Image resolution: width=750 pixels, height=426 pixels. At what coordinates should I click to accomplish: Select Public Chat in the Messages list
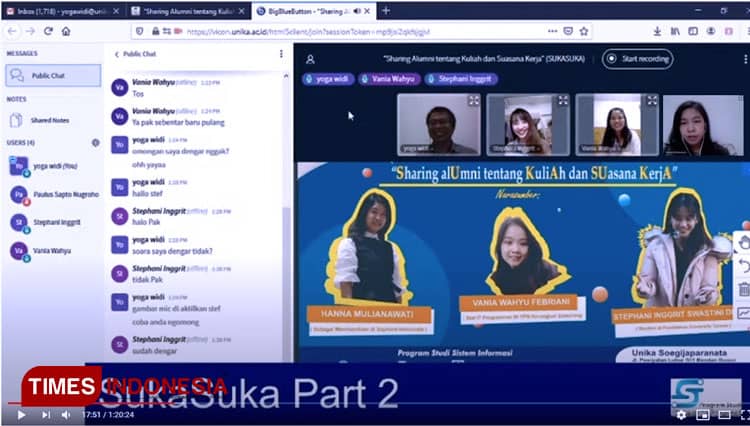coord(53,76)
